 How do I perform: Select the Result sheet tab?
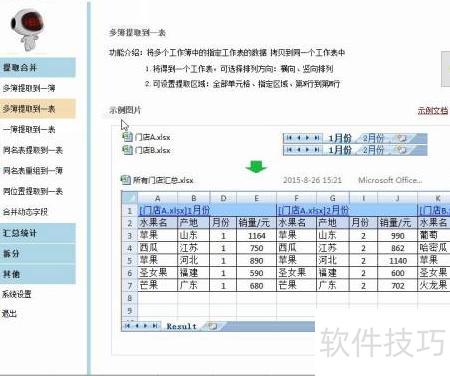coord(182,326)
